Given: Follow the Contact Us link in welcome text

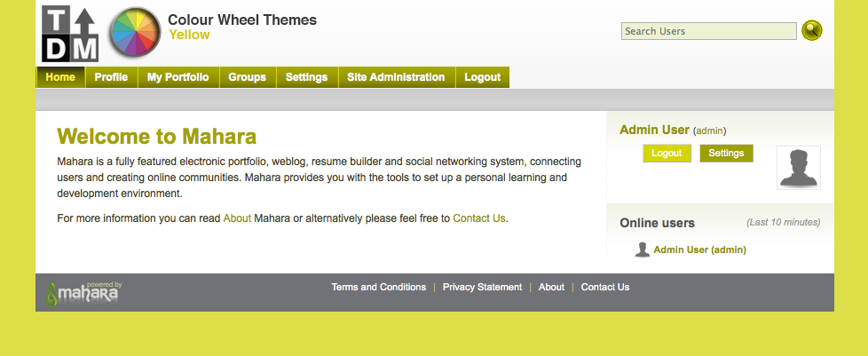Looking at the screenshot, I should point(478,218).
